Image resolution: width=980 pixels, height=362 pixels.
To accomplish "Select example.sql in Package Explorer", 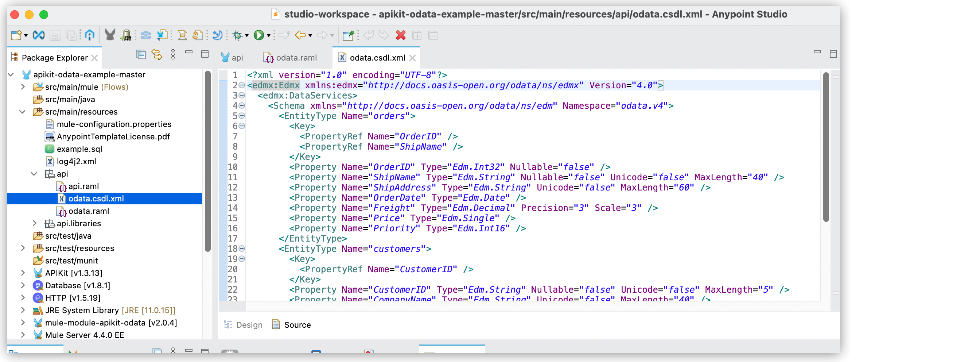I will click(79, 149).
